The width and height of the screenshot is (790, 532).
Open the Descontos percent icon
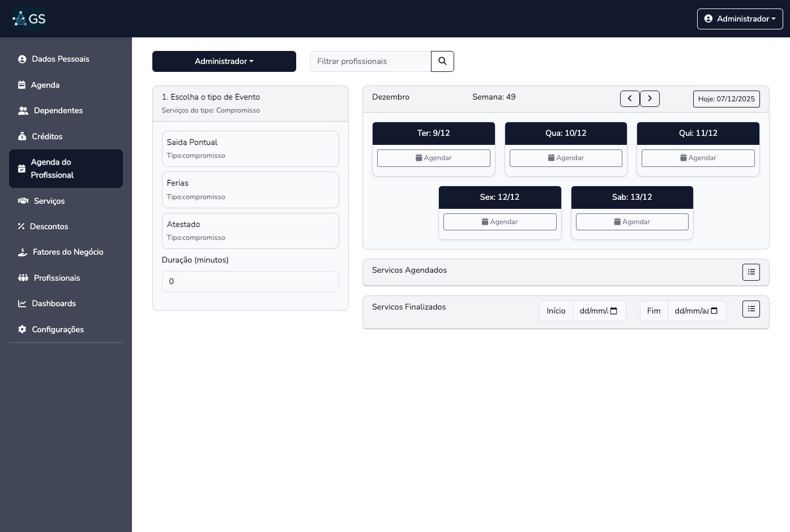22,226
